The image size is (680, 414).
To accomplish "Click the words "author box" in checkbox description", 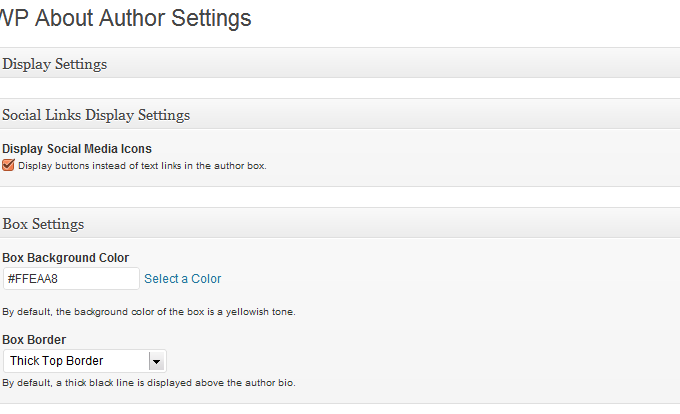I will pyautogui.click(x=243, y=166).
